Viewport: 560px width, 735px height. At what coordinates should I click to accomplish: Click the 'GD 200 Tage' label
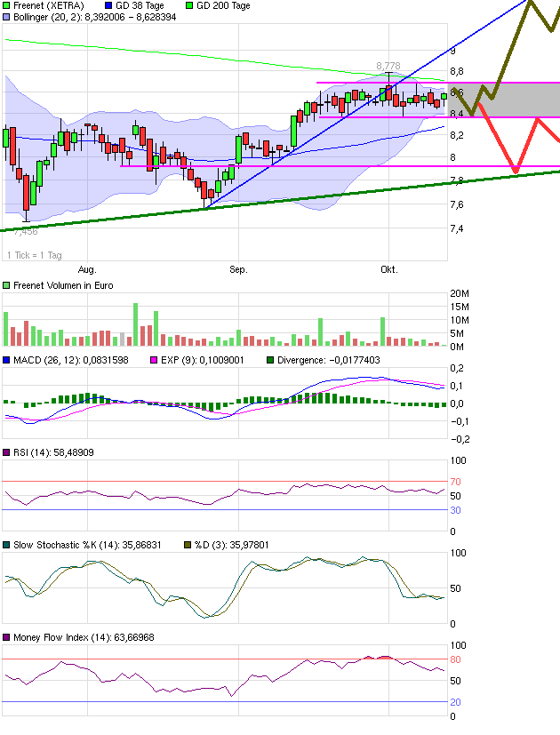[223, 6]
